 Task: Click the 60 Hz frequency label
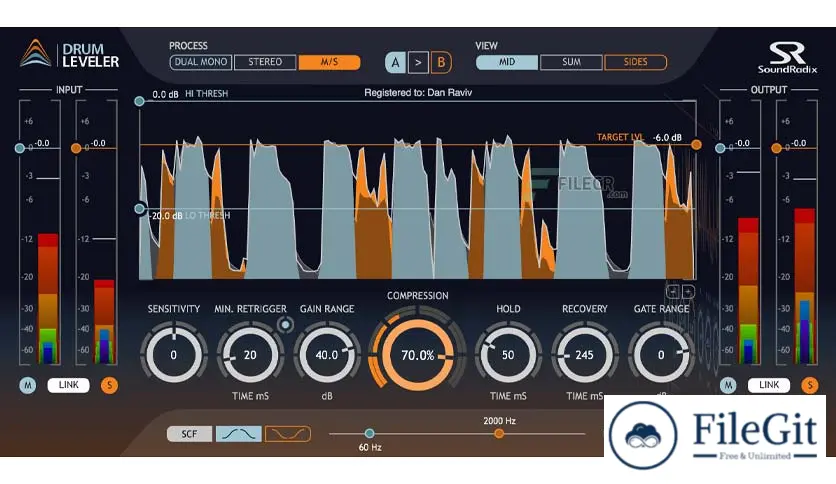(x=369, y=447)
